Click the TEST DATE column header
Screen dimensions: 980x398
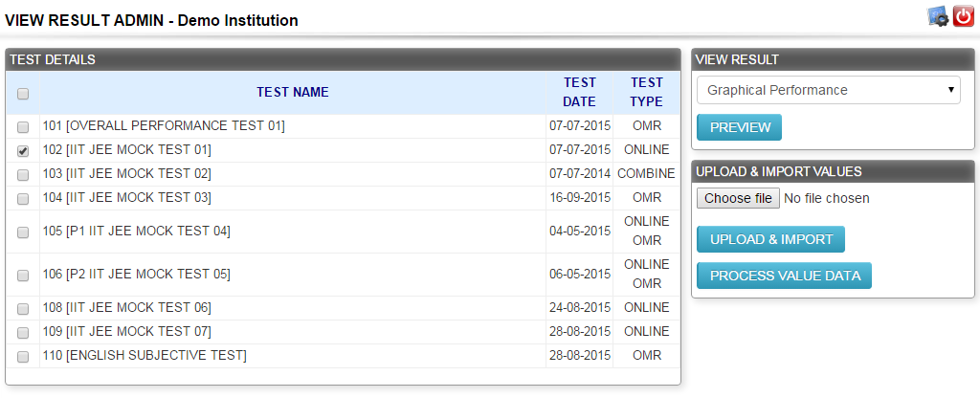579,93
